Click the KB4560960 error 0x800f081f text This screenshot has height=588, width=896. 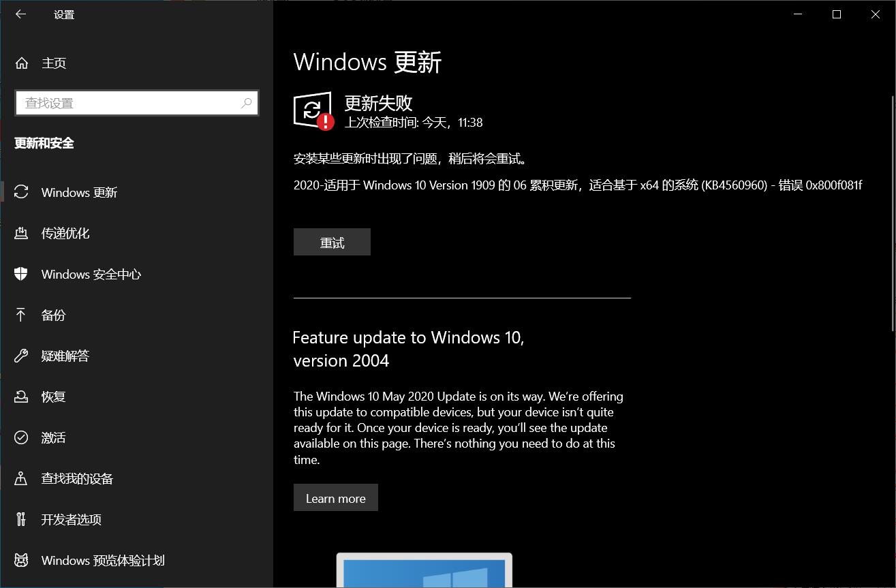(x=578, y=185)
